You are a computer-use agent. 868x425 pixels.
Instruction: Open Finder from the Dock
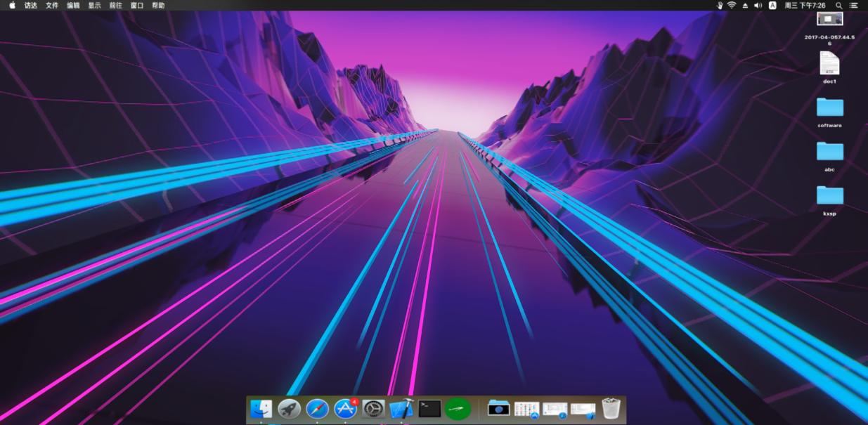(x=261, y=408)
